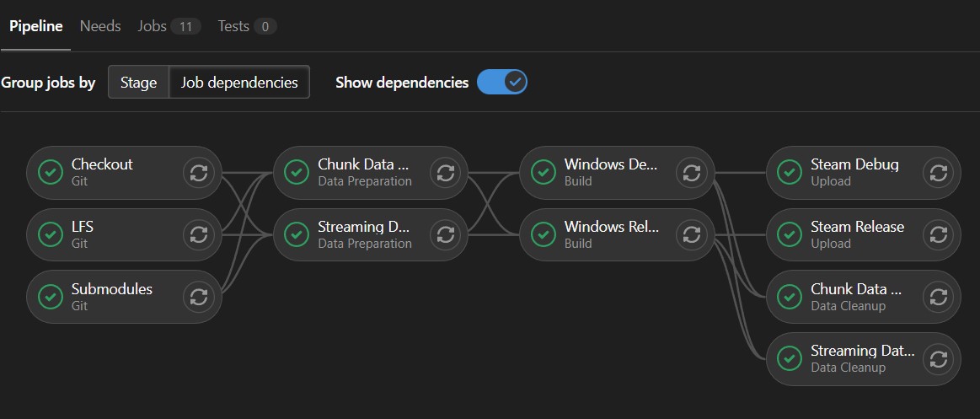Click the Checkout job passed status icon
Screen dimensions: 980x419
51,173
